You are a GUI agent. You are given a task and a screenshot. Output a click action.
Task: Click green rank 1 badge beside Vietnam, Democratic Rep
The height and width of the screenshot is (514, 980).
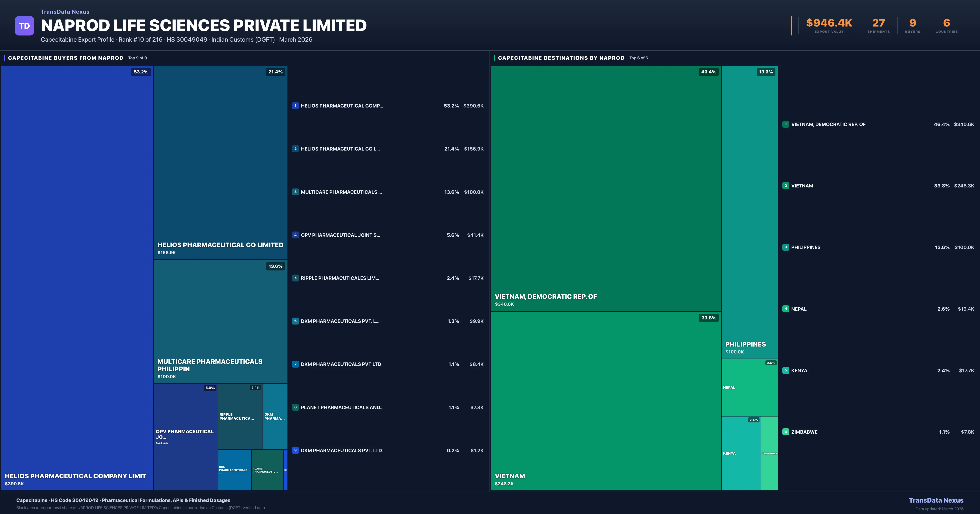(786, 124)
